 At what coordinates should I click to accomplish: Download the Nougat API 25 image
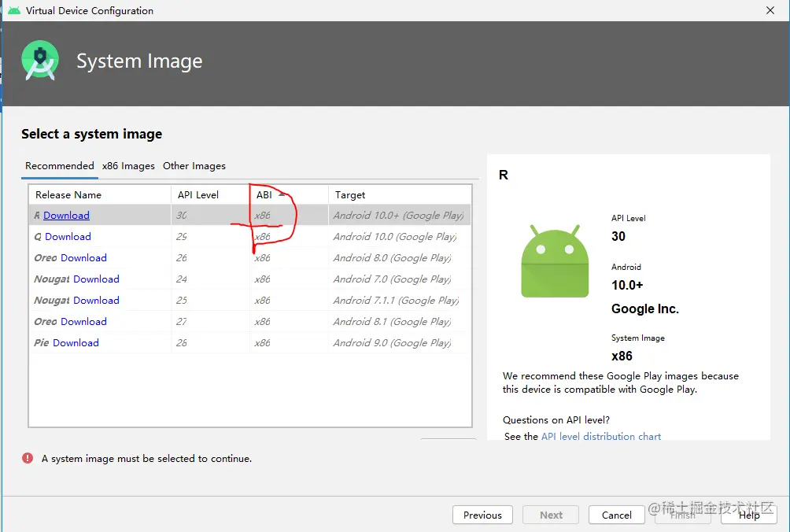[x=96, y=300]
